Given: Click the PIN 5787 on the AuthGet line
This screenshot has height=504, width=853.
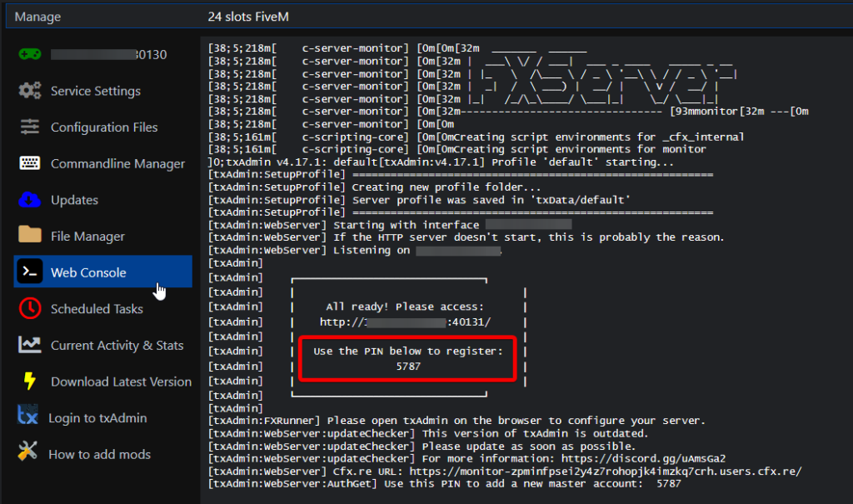Looking at the screenshot, I should [669, 484].
